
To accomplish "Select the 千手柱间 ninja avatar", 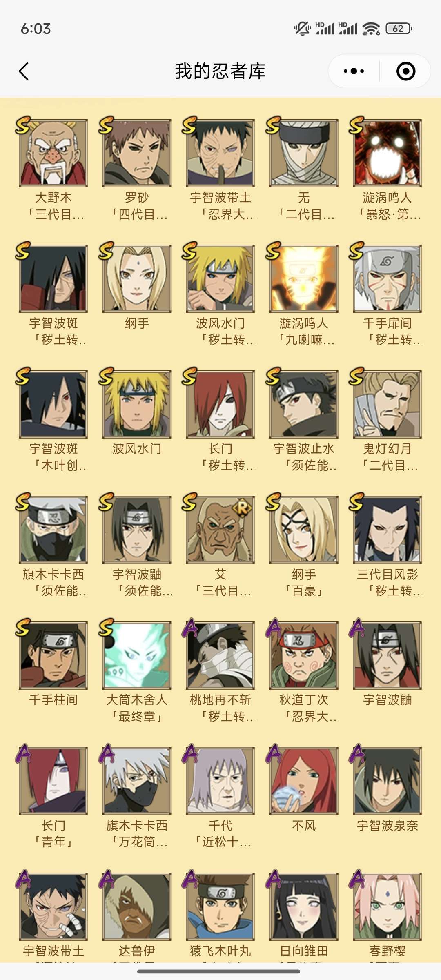I will (53, 655).
